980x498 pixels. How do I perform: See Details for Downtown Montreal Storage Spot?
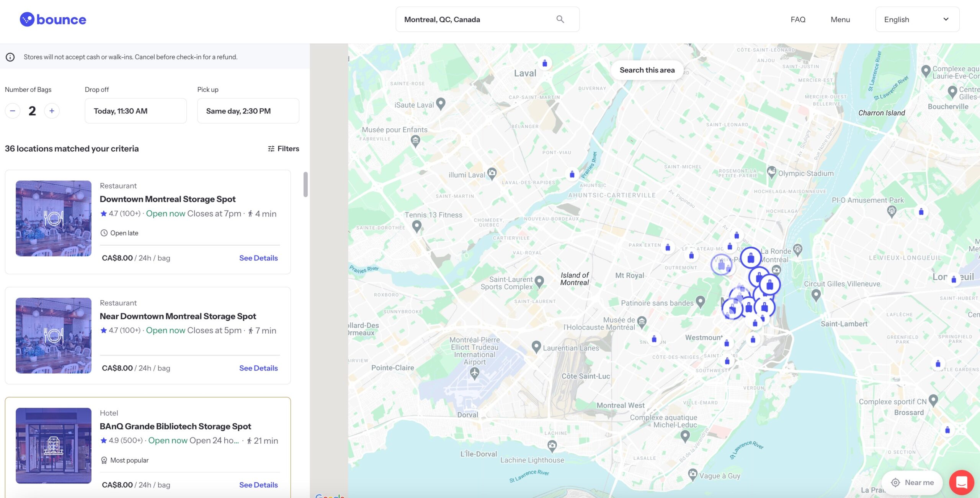coord(258,258)
